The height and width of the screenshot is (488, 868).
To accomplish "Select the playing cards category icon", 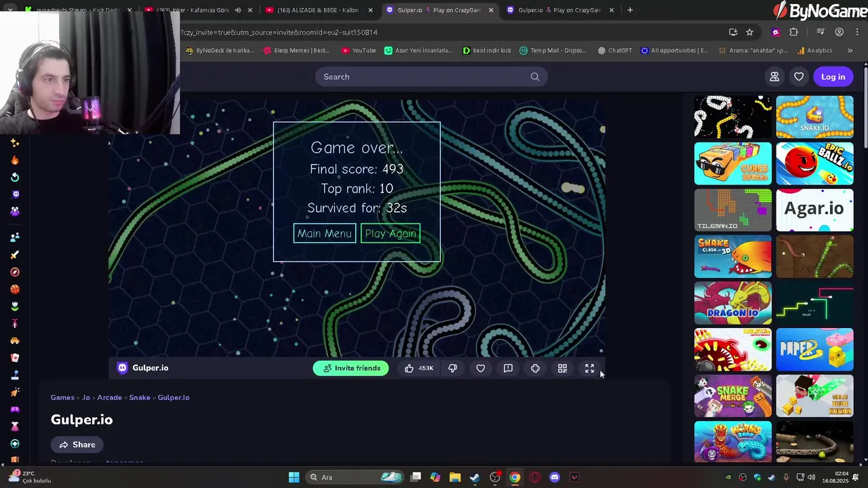I will point(15,358).
